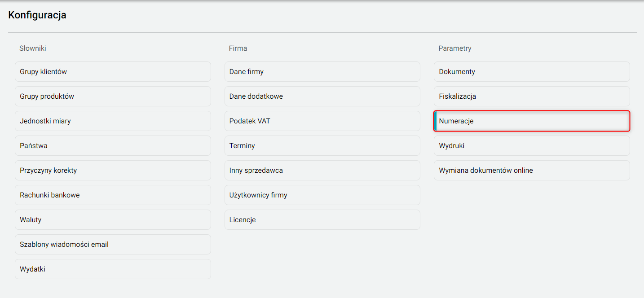This screenshot has width=644, height=298.
Task: Select Jednostki miary option
Action: coord(113,121)
